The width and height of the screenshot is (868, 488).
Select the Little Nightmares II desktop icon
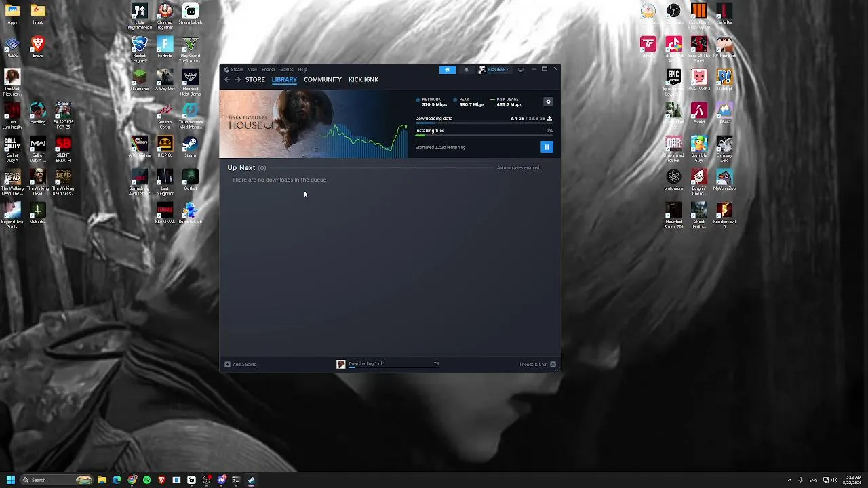point(139,16)
